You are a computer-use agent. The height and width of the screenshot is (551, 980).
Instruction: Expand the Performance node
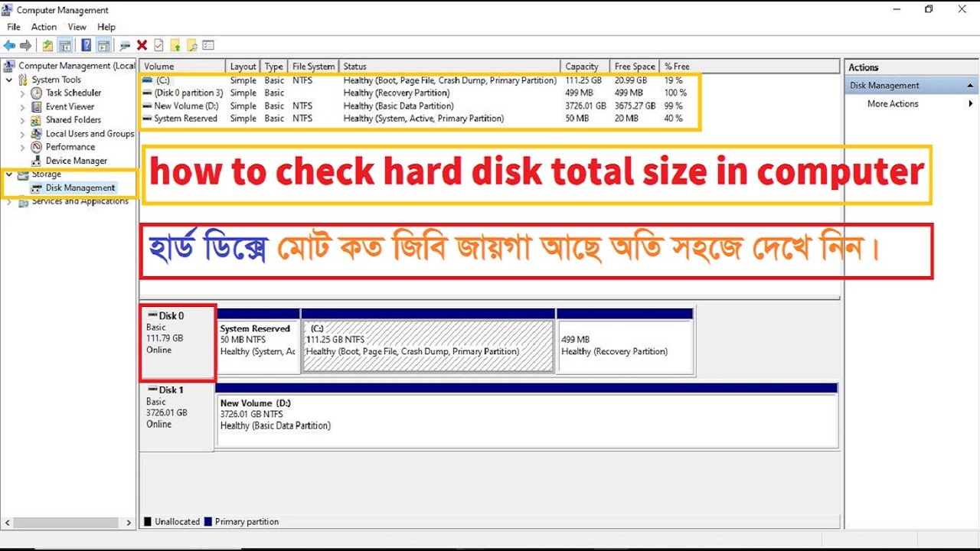(x=22, y=147)
